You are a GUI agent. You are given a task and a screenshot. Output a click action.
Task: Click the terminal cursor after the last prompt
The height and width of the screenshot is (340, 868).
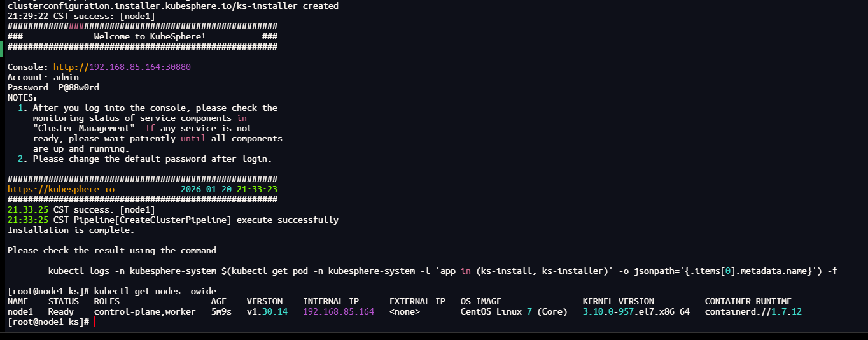(x=94, y=322)
